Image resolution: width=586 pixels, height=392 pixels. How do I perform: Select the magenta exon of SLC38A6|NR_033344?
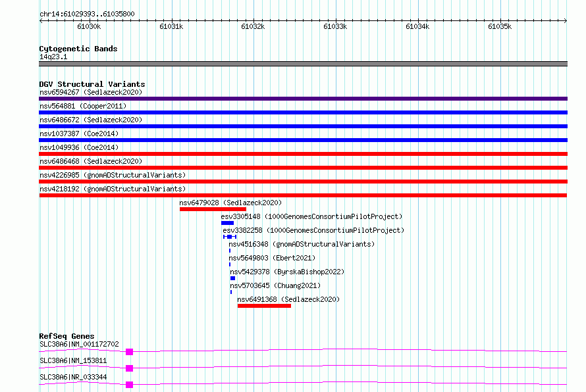click(129, 385)
